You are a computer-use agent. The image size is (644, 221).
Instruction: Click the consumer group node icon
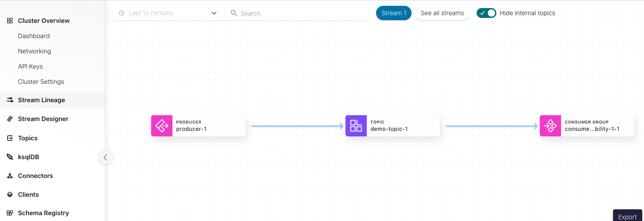[550, 126]
